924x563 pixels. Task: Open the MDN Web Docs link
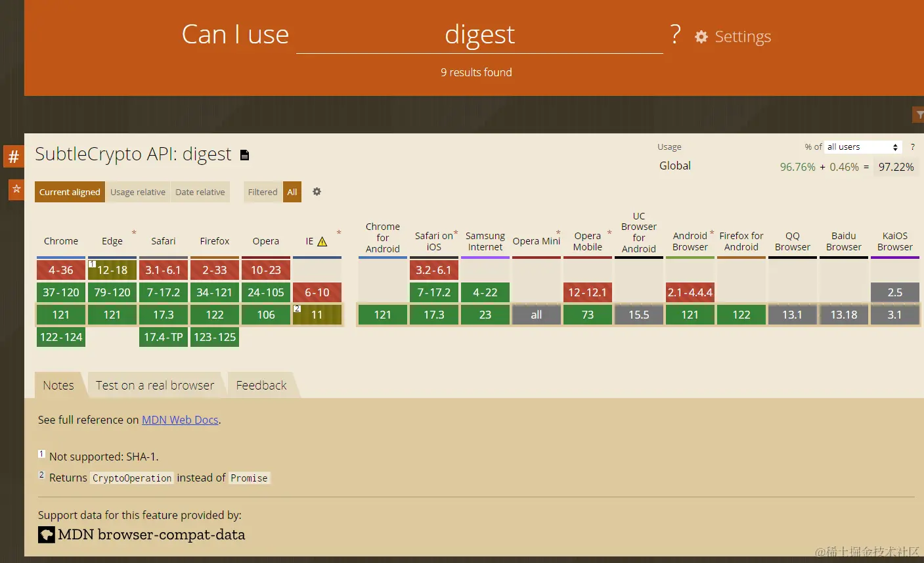180,420
